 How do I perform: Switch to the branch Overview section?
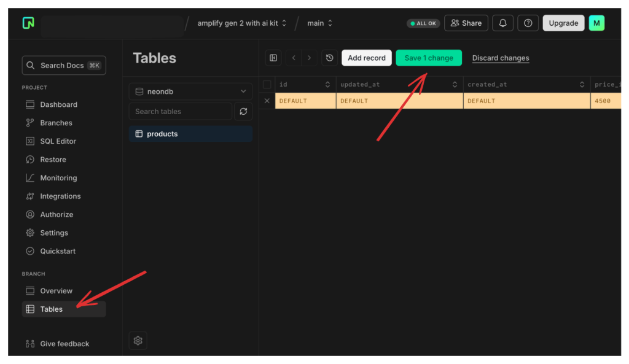click(x=55, y=290)
